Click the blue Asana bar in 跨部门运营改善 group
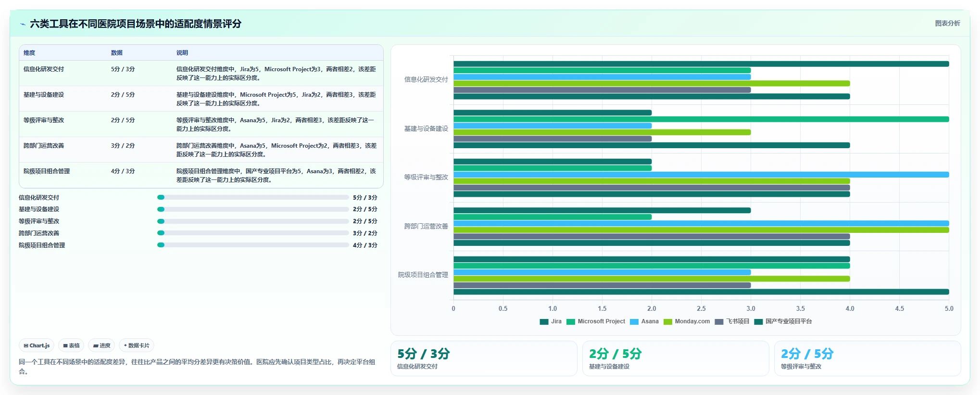This screenshot has height=395, width=980. click(x=701, y=223)
